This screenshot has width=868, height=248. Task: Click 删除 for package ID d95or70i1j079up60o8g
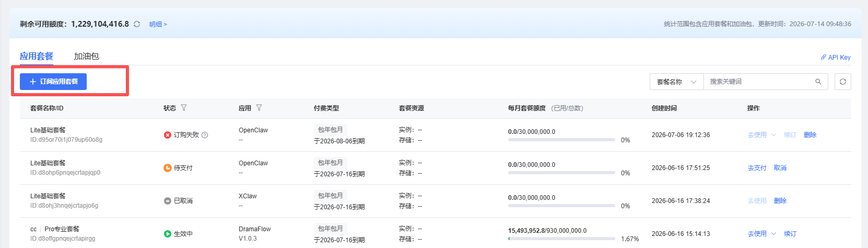(x=810, y=135)
